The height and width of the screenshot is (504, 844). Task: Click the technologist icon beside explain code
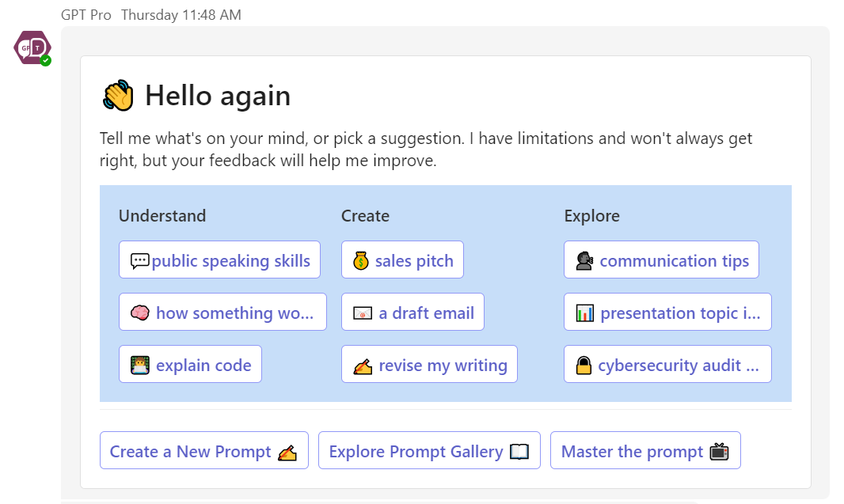tap(140, 366)
